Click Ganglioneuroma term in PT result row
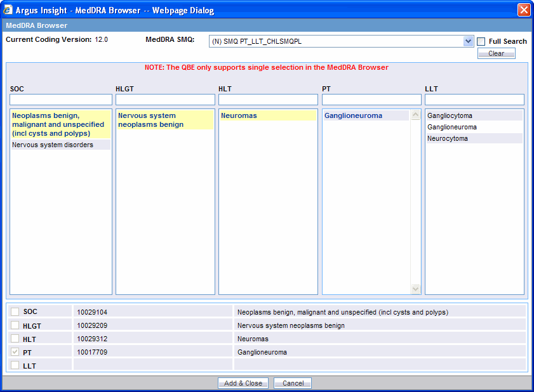The width and height of the screenshot is (534, 392). click(x=262, y=352)
